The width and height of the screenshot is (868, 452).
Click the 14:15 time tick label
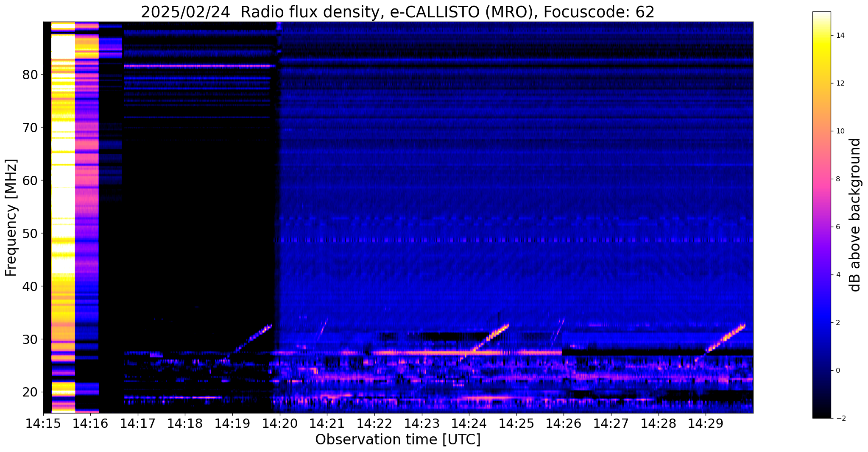coord(43,423)
